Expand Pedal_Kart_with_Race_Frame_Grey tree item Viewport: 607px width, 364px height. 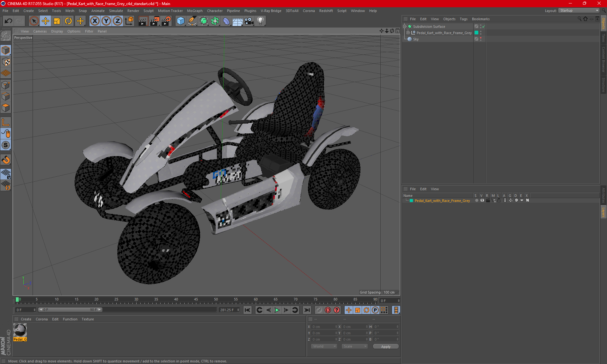[x=409, y=33]
